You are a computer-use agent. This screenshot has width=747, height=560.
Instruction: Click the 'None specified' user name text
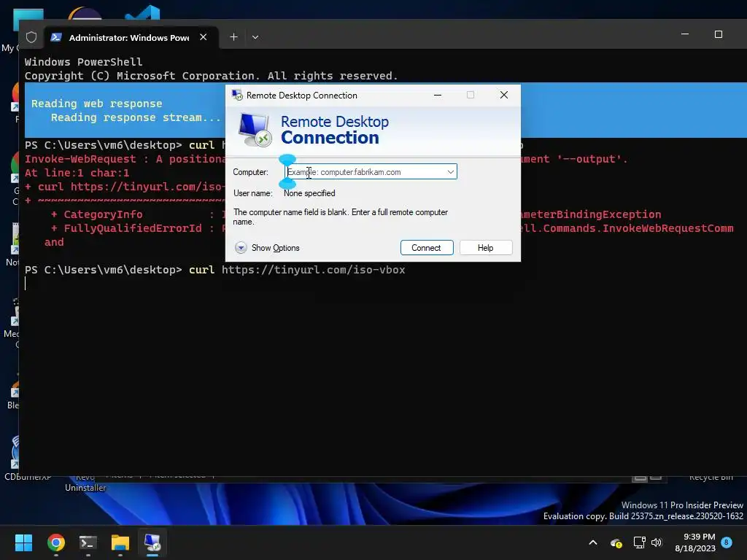(309, 193)
